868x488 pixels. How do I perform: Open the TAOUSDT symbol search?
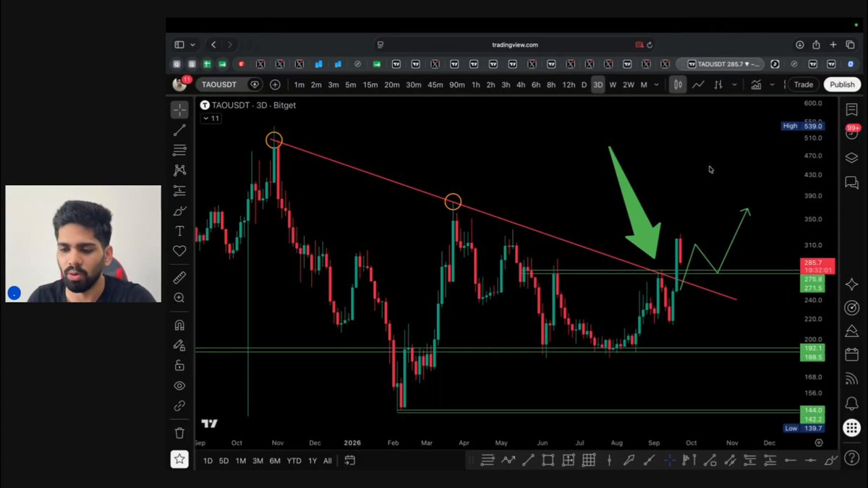(x=219, y=85)
